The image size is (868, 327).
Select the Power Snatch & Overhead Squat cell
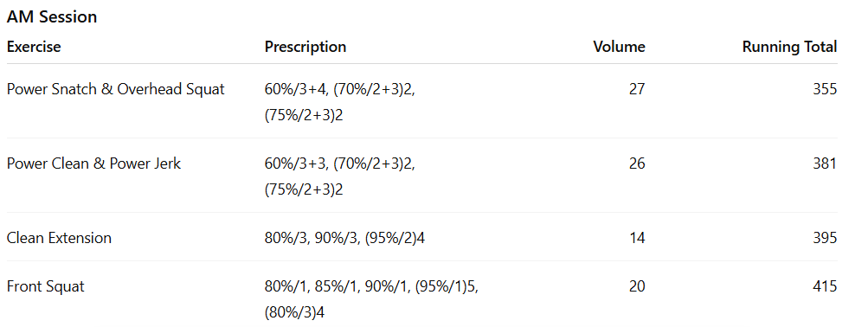[116, 89]
